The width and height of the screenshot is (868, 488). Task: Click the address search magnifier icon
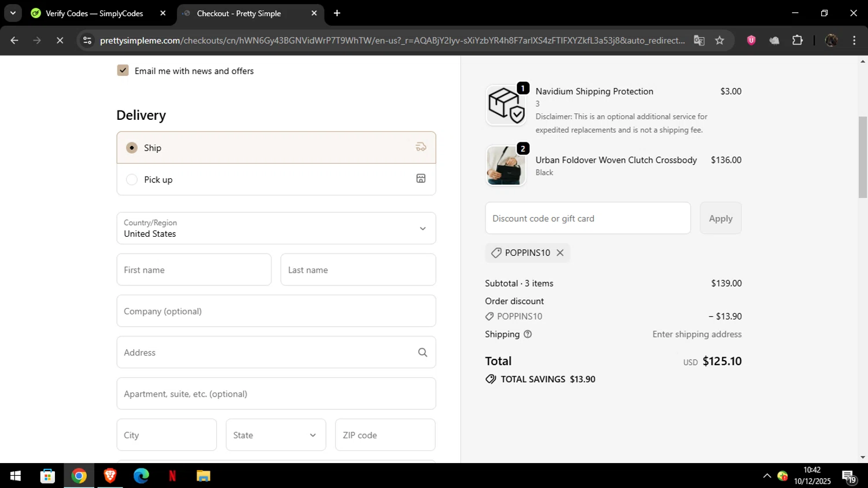[x=422, y=353]
